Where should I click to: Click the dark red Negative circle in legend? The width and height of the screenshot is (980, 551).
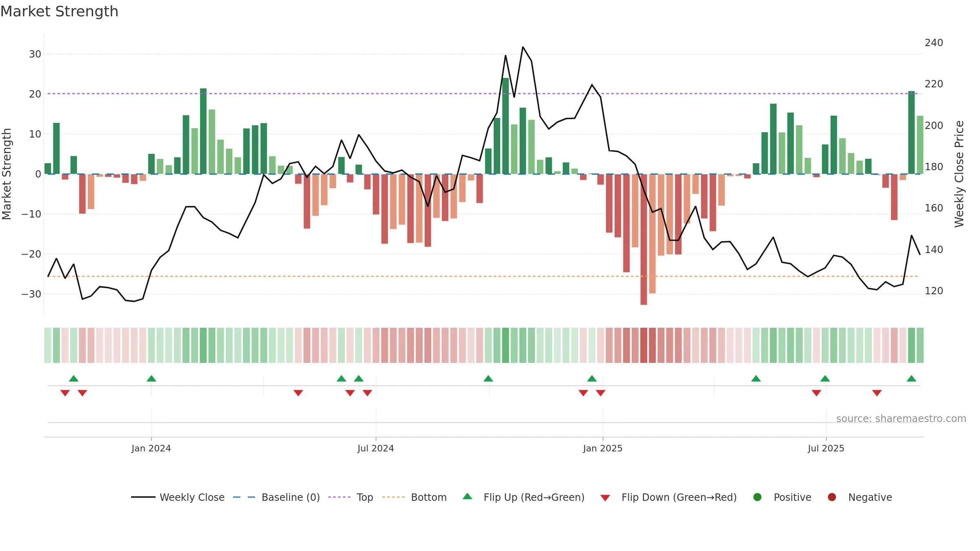point(832,497)
